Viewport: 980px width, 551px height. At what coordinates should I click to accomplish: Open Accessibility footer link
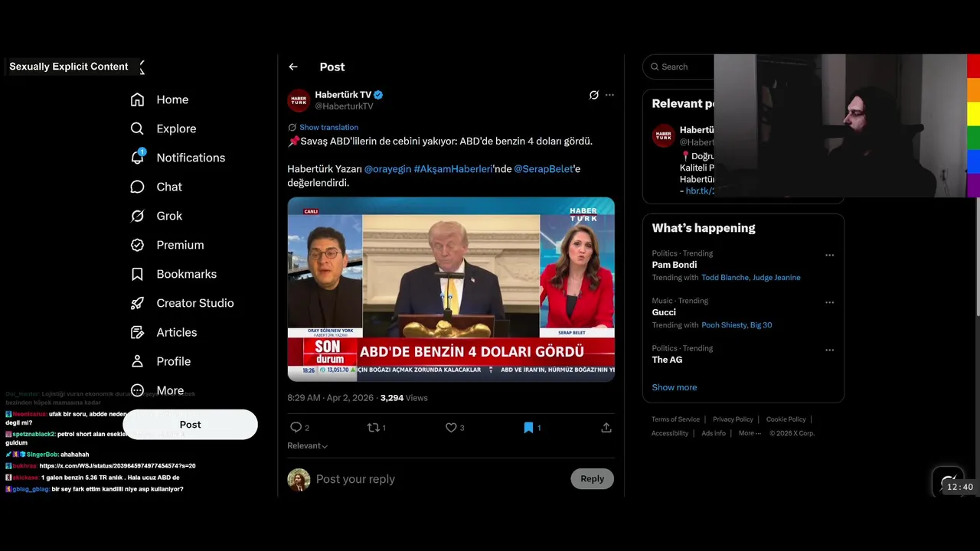click(670, 433)
